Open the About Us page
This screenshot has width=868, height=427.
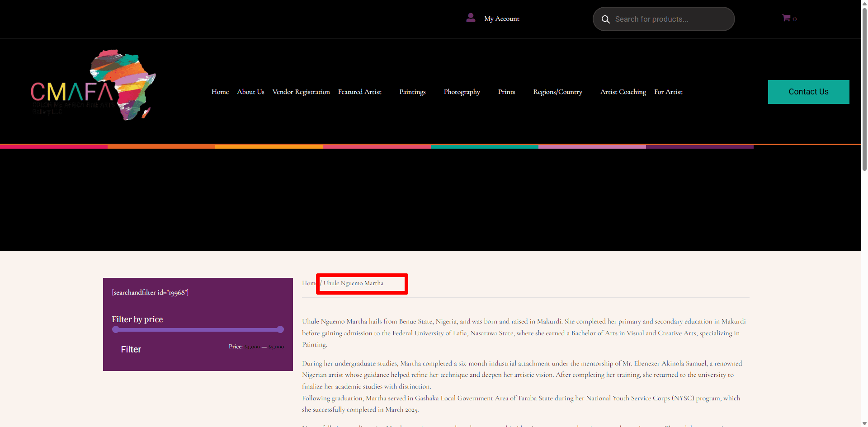(x=250, y=92)
